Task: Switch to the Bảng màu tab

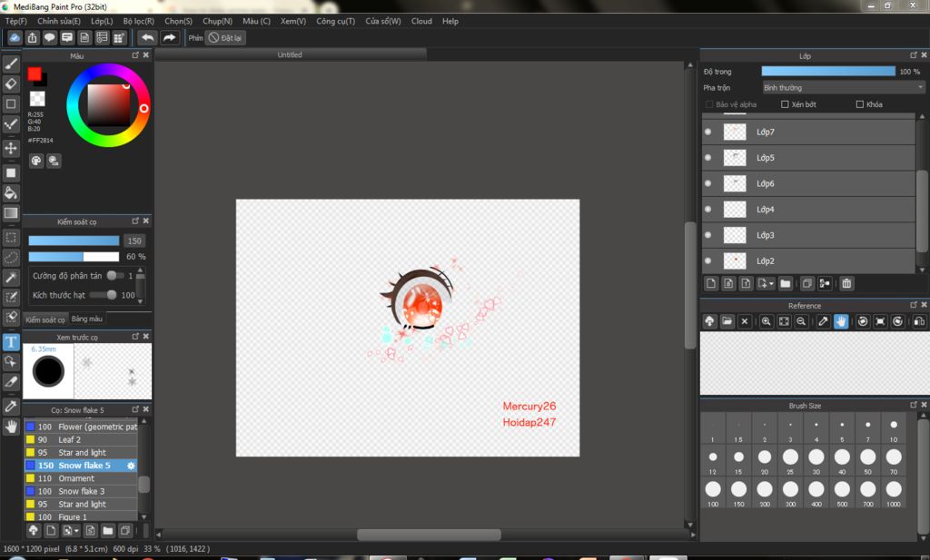Action: pyautogui.click(x=87, y=319)
